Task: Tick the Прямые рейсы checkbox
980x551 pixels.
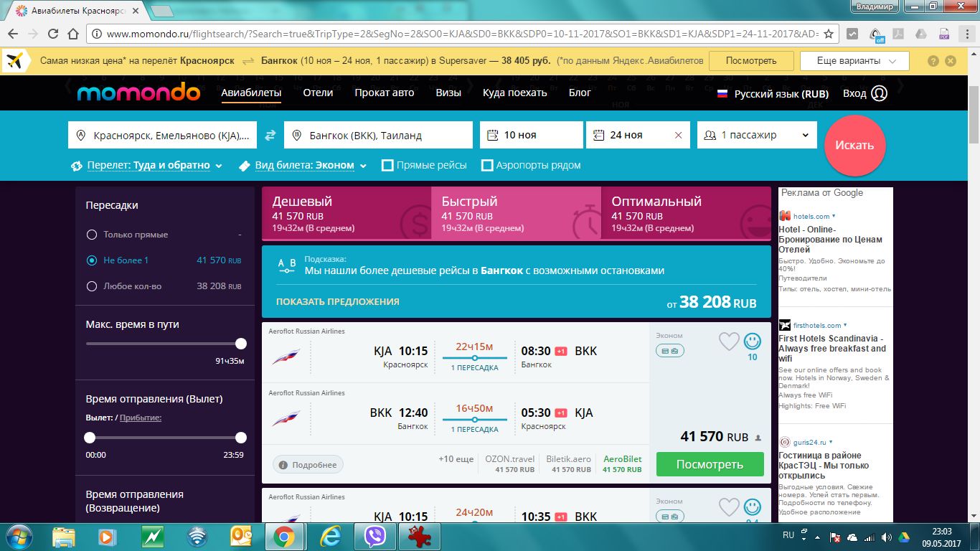Action: pos(387,166)
